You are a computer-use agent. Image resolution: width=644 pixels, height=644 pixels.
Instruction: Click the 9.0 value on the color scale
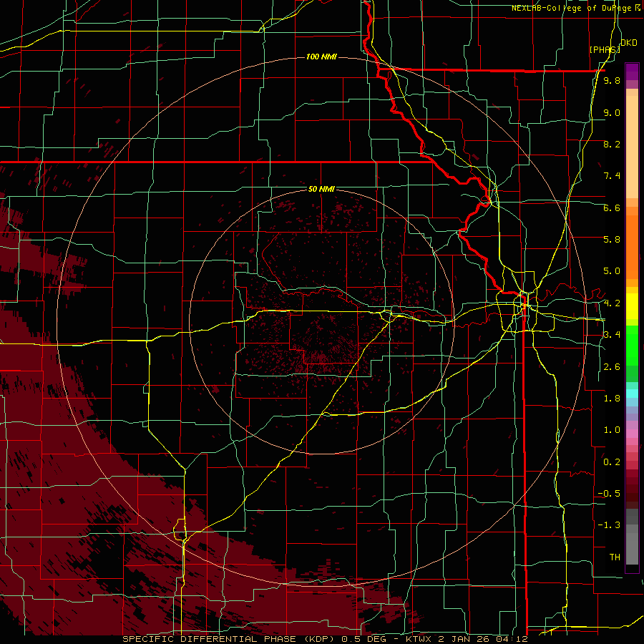[612, 112]
